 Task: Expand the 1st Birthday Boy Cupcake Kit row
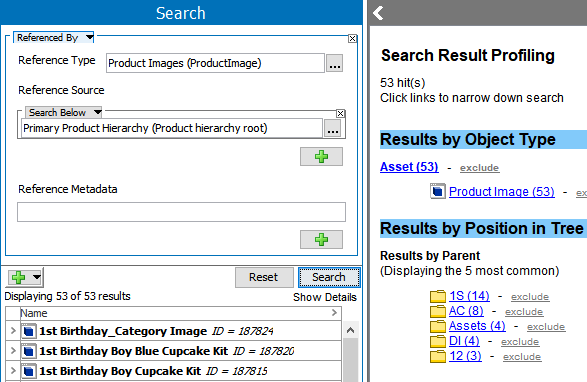point(13,371)
